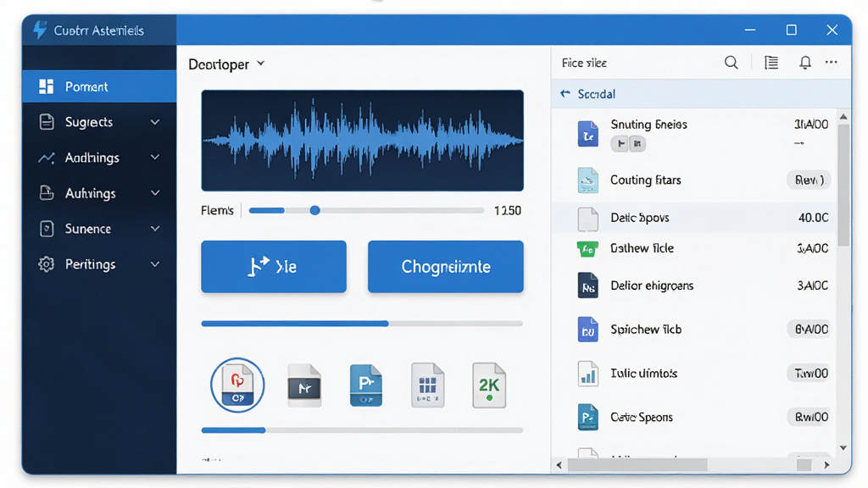Click the Chogneiiznte button

click(x=446, y=267)
